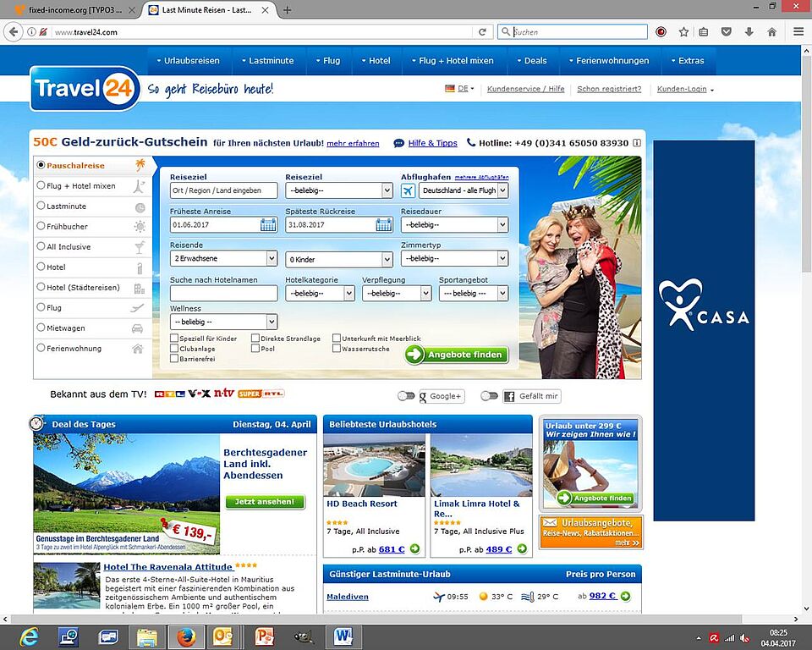This screenshot has width=812, height=650.
Task: Open the HD Beach Resort hotel thumbnail
Action: [x=375, y=465]
